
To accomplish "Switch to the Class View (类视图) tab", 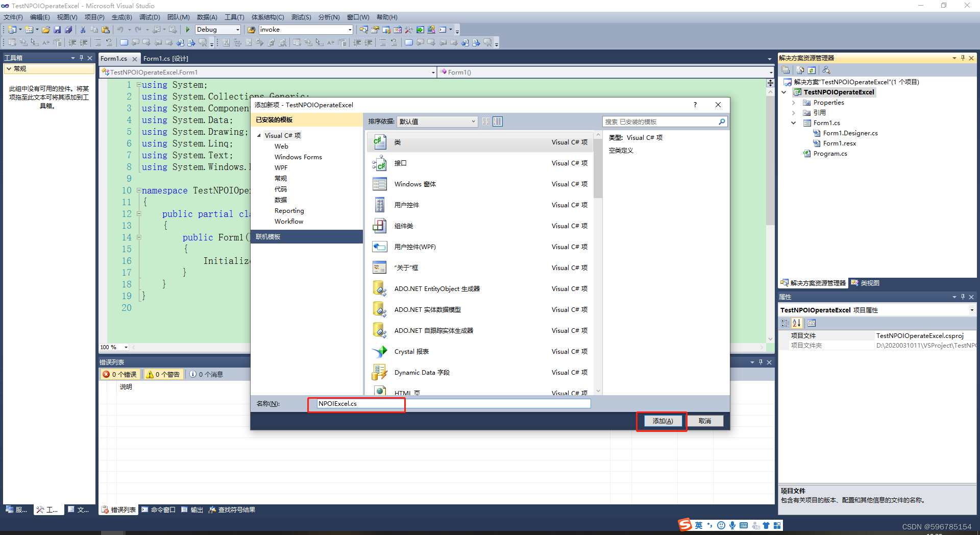I will pyautogui.click(x=866, y=283).
